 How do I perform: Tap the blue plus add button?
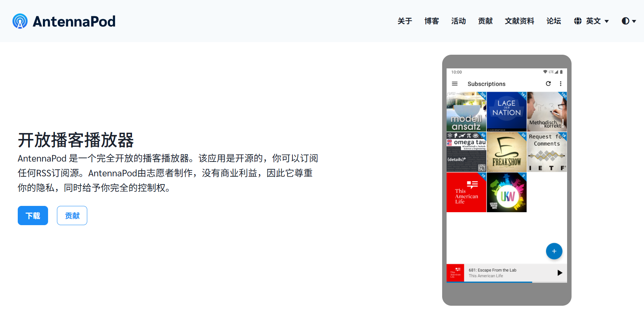click(x=554, y=251)
